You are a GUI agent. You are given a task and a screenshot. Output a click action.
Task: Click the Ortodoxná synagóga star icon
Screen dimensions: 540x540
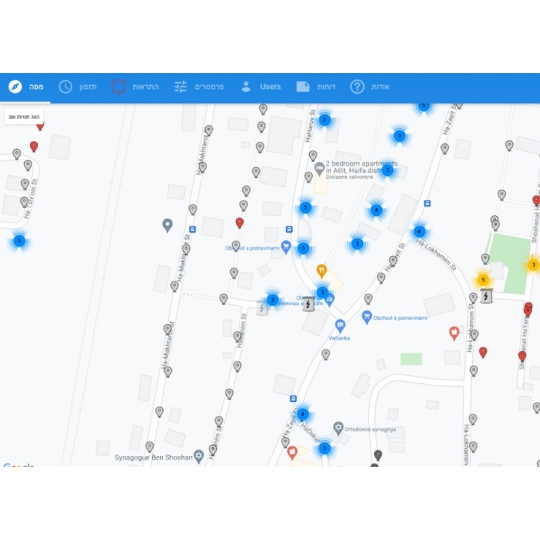coord(338,428)
